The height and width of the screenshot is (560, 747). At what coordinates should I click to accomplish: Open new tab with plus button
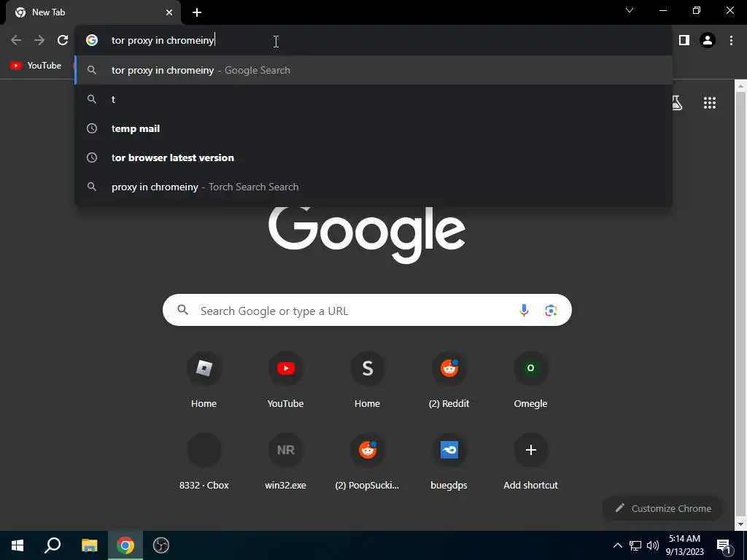(197, 12)
